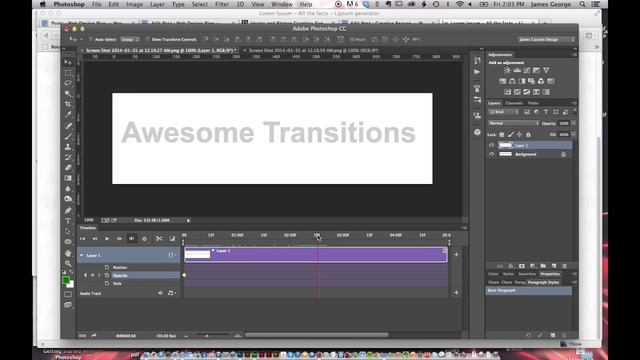Open the Opacity value dropdown arrow
Screen dimensions: 640x360
(573, 123)
